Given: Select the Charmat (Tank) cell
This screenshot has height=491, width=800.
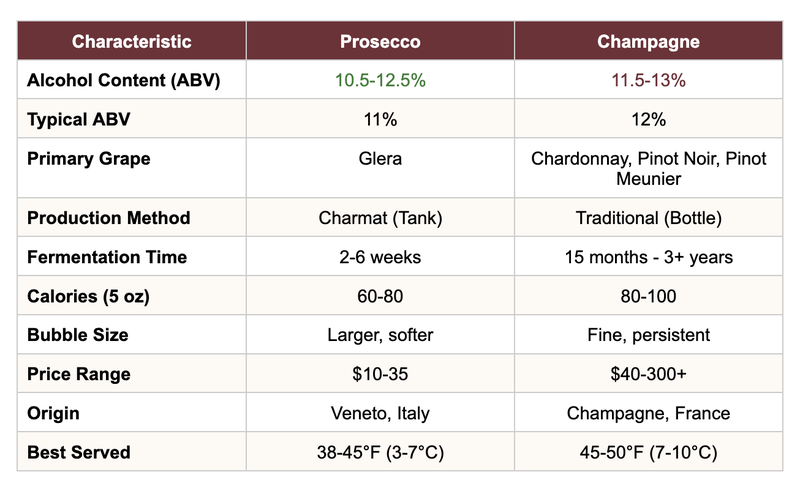Looking at the screenshot, I should [x=380, y=218].
